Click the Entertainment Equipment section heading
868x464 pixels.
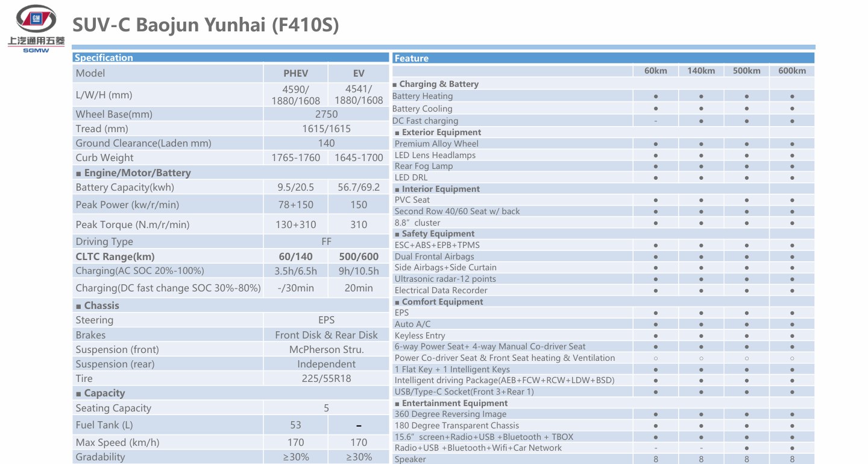tap(451, 403)
